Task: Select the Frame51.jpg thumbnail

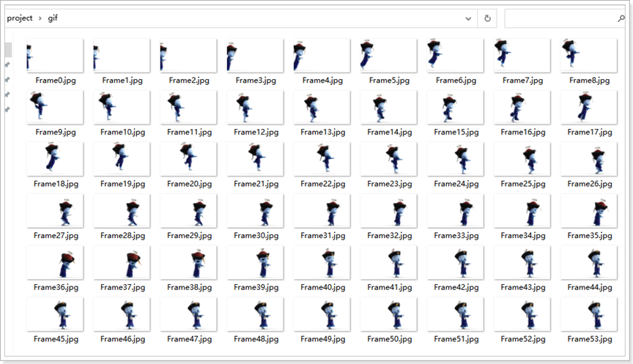Action: tap(456, 314)
